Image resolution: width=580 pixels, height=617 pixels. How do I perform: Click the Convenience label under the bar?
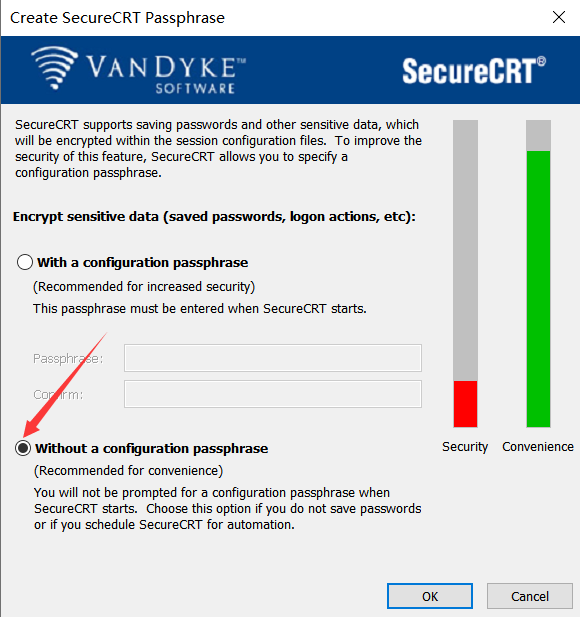pos(538,447)
